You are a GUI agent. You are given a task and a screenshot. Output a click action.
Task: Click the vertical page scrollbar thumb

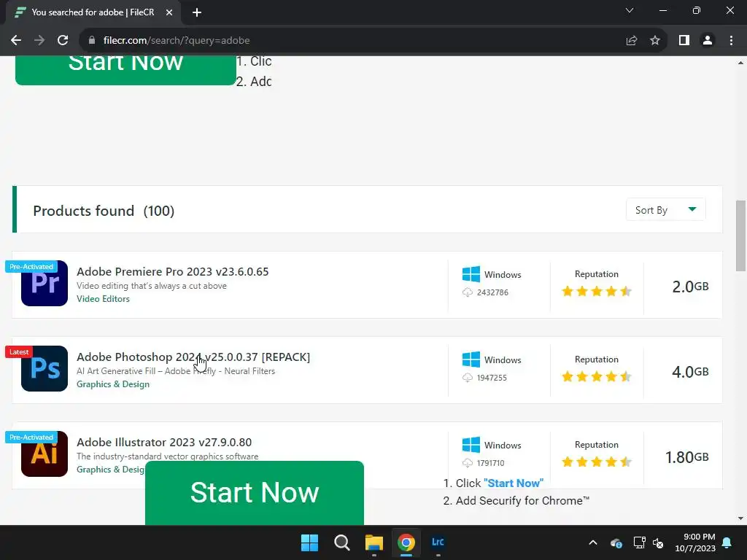740,236
